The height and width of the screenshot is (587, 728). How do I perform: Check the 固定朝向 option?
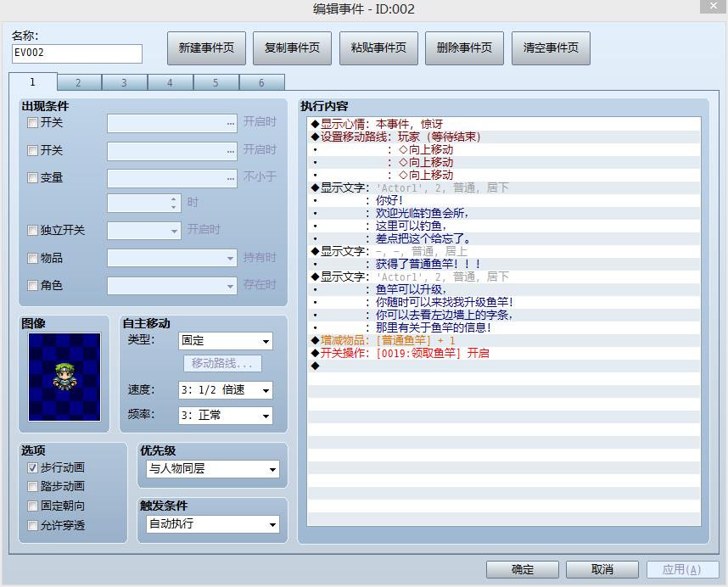[32, 506]
